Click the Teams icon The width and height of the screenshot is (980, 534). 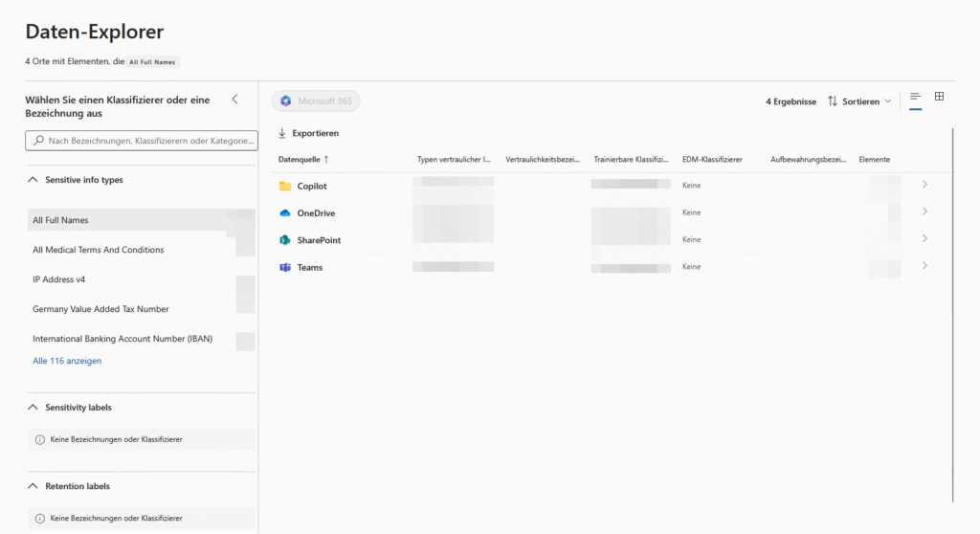(x=285, y=268)
